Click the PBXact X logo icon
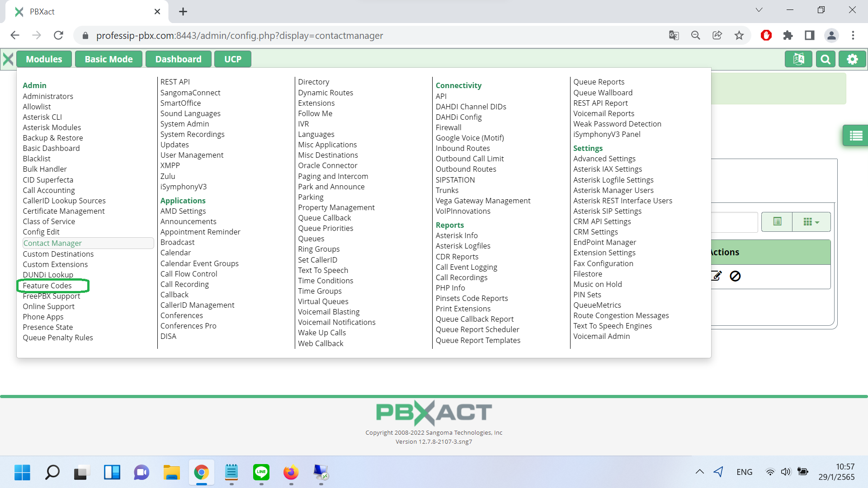868x488 pixels. click(x=8, y=59)
